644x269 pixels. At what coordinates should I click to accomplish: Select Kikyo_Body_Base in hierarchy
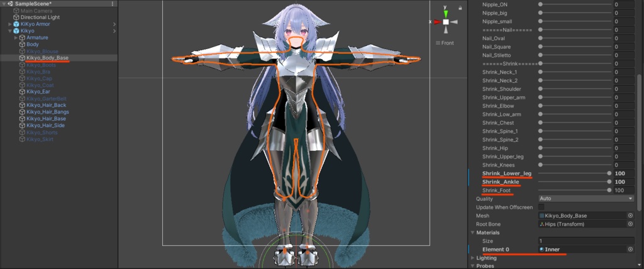[47, 58]
